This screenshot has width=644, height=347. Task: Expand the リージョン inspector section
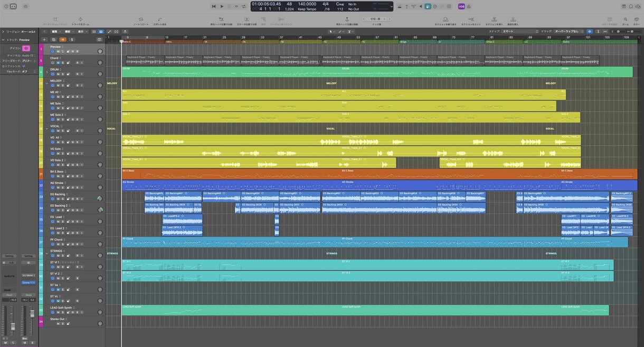tap(3, 32)
